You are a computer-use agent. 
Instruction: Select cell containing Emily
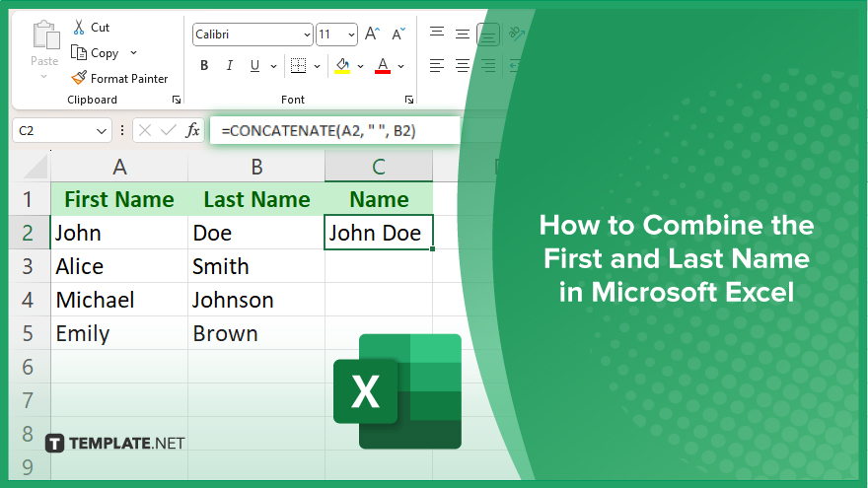pyautogui.click(x=119, y=333)
